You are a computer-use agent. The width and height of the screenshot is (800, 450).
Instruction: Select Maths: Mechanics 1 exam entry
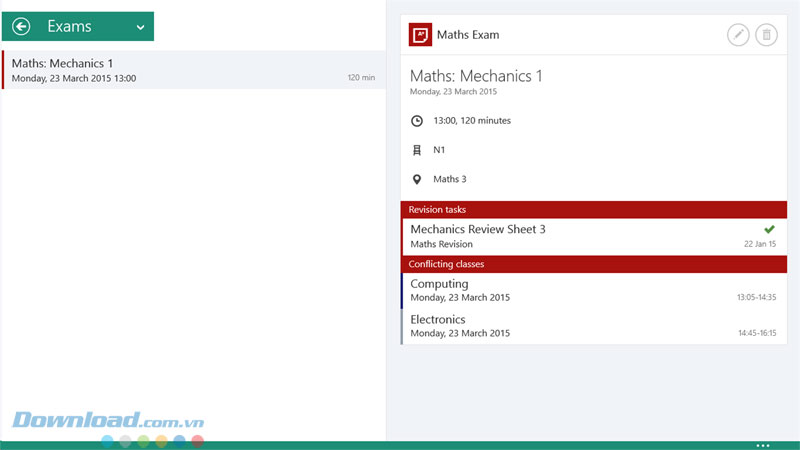tap(190, 70)
